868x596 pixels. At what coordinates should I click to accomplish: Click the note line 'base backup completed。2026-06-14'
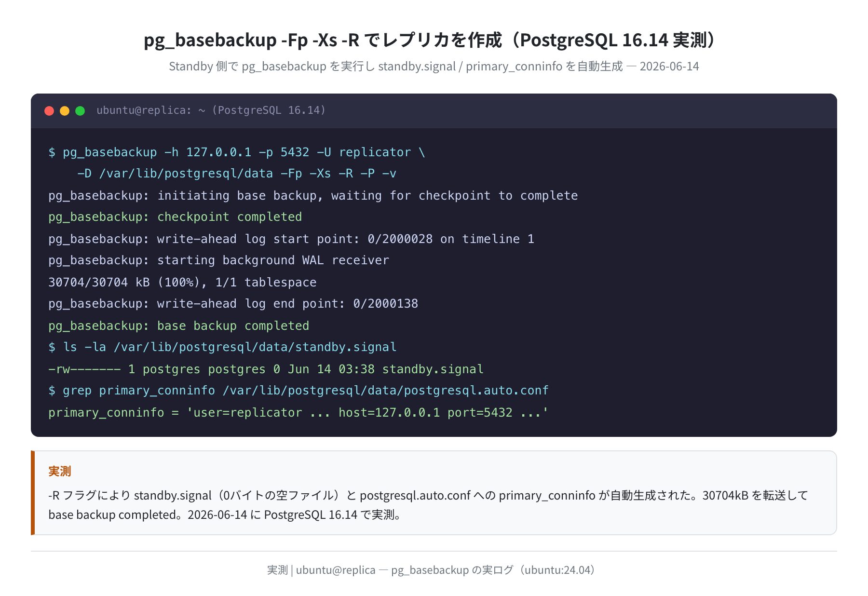pyautogui.click(x=225, y=515)
